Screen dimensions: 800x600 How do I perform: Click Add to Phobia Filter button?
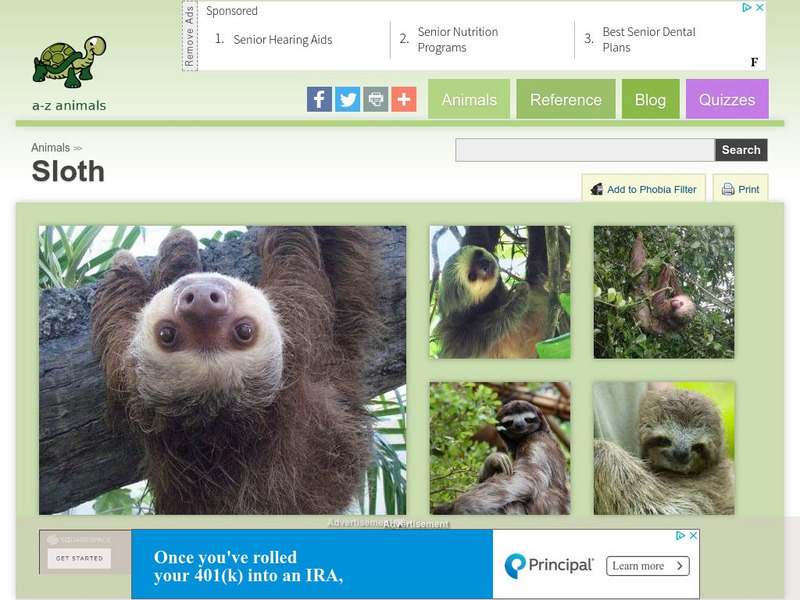(643, 189)
